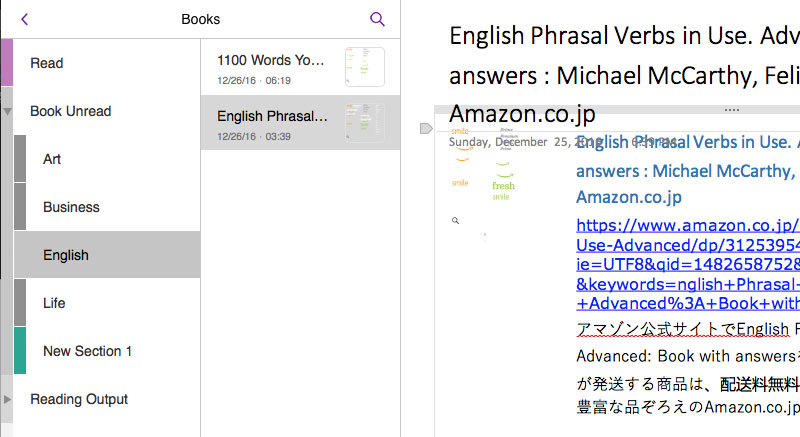Select the Book Unread group
Screen dimensions: 800x437
106,111
